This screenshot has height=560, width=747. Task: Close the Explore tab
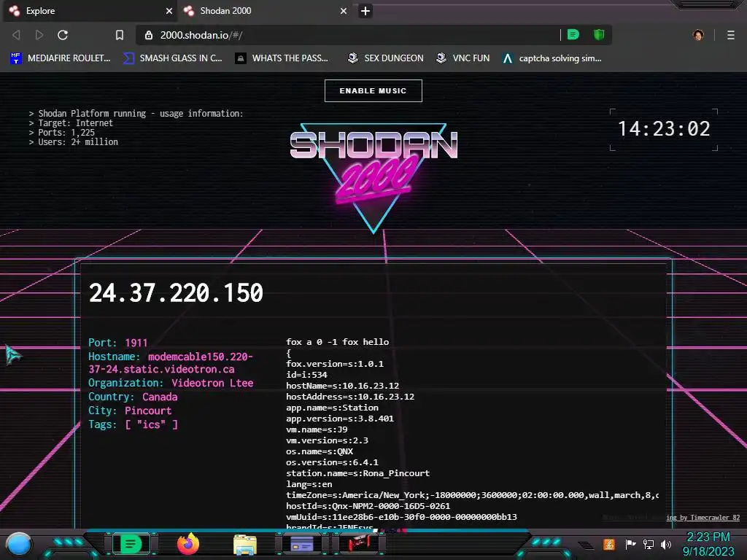(x=169, y=10)
